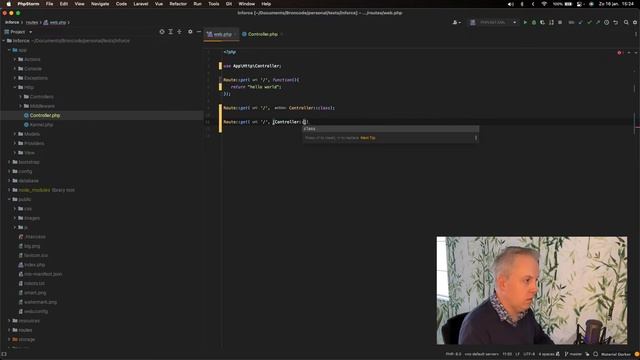Open macOS Control Center icon
The image size is (640, 360).
pos(580,4)
